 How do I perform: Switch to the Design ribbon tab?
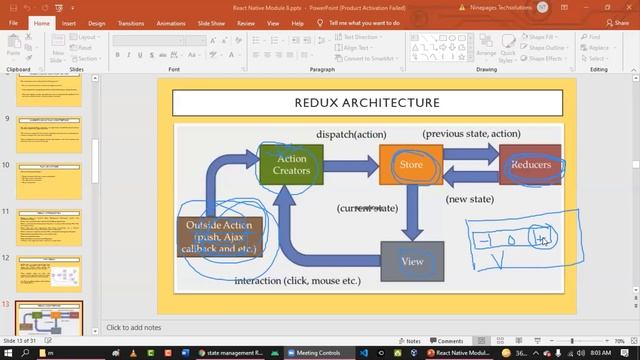tap(97, 23)
